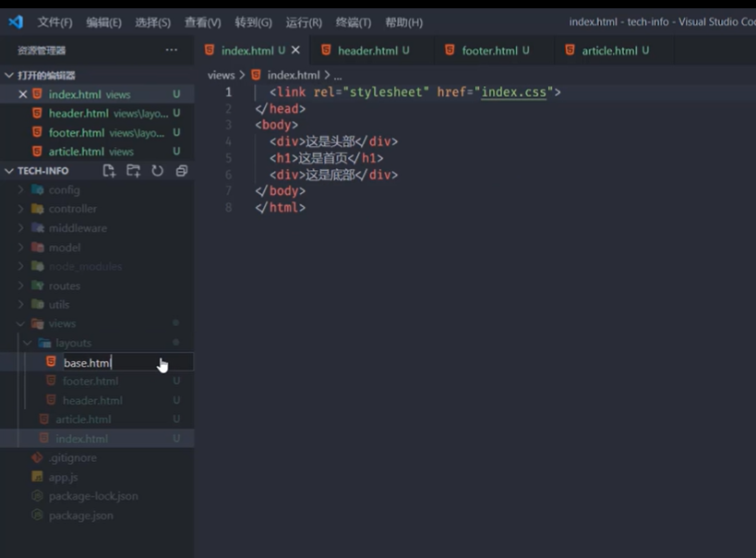Collapse the layouts folder
Image resolution: width=756 pixels, height=558 pixels.
coord(97,343)
